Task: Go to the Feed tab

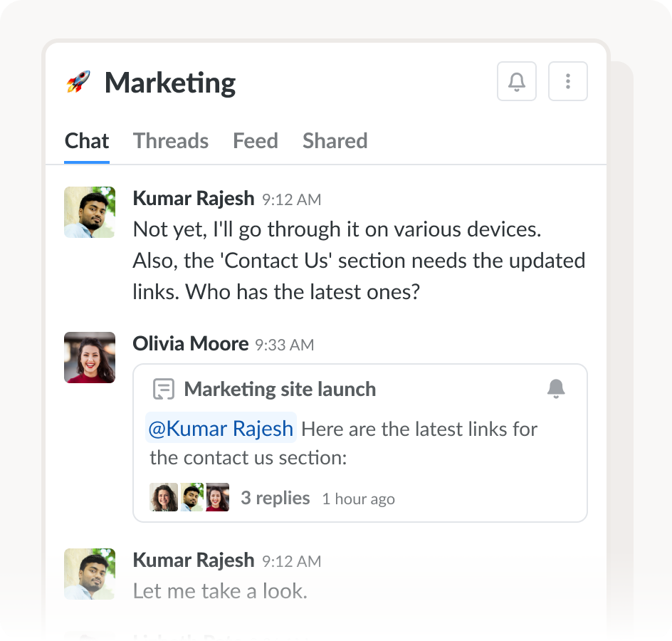Action: [256, 141]
